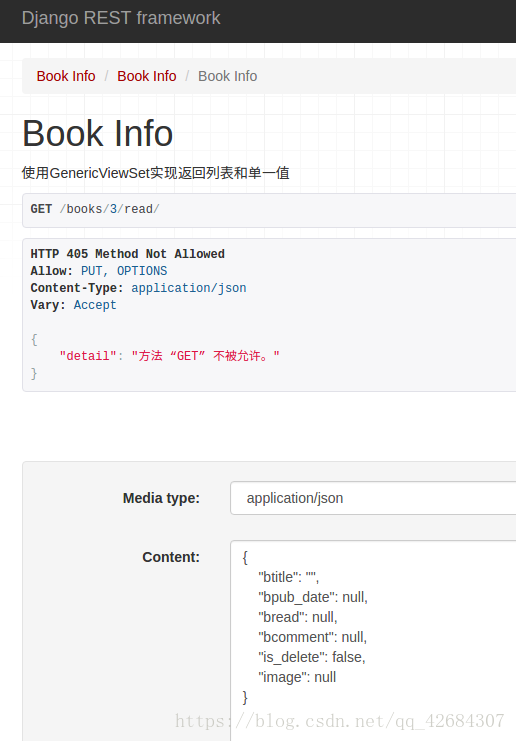Click the Vary: Accept header line

pos(73,305)
